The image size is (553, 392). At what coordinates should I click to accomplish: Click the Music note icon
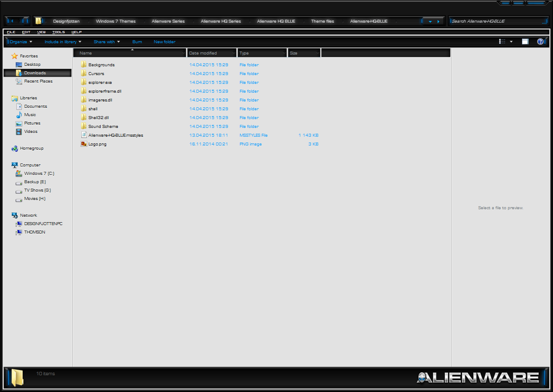coord(19,115)
